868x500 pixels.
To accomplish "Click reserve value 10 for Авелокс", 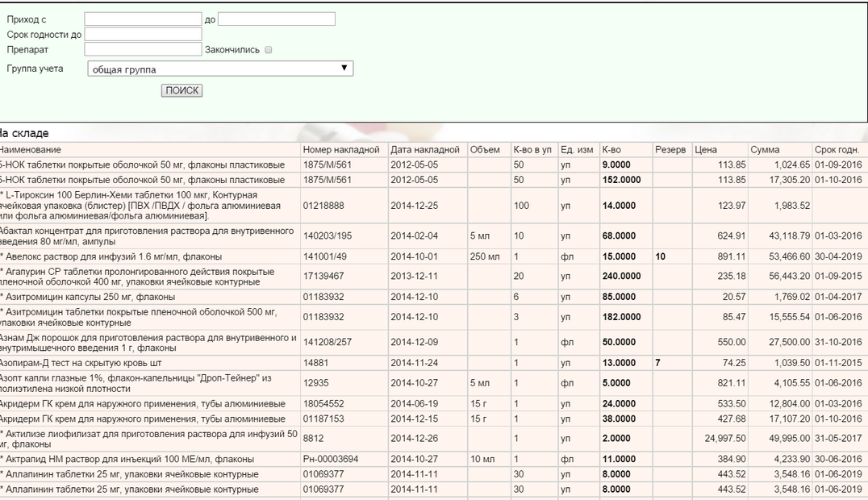I will pos(661,256).
